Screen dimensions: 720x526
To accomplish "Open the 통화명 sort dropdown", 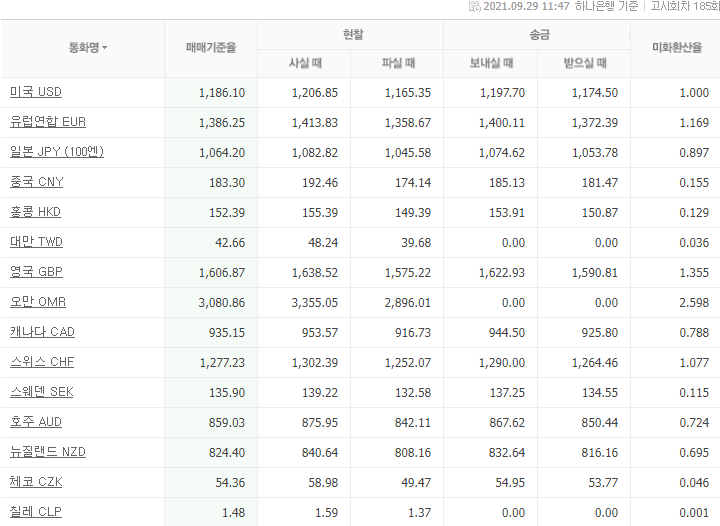I will pyautogui.click(x=88, y=47).
